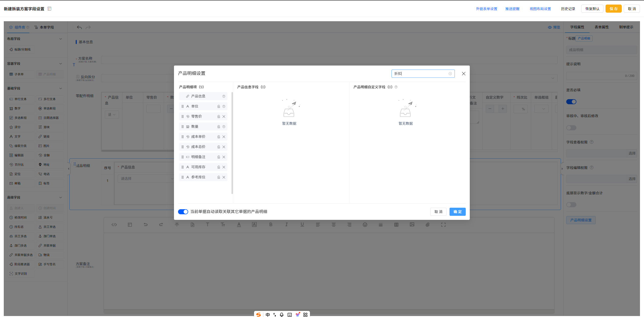The image size is (644, 317).
Task: Collapse 高级字段 section chevron
Action: click(x=61, y=197)
